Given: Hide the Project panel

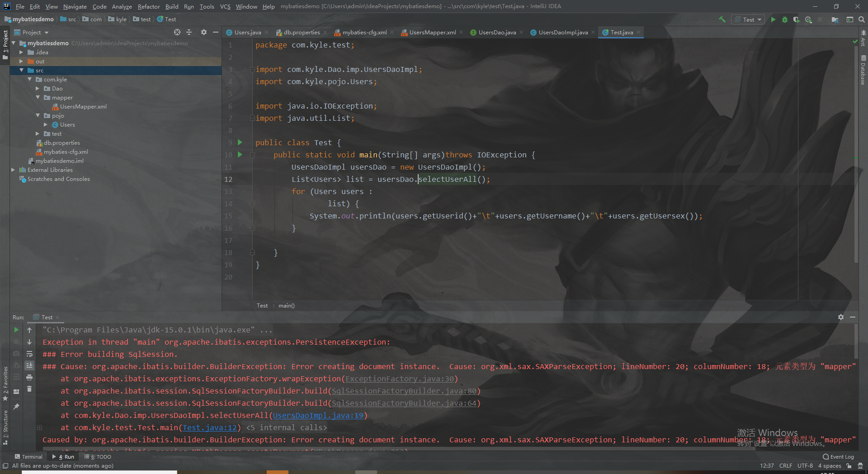Looking at the screenshot, I should 216,32.
